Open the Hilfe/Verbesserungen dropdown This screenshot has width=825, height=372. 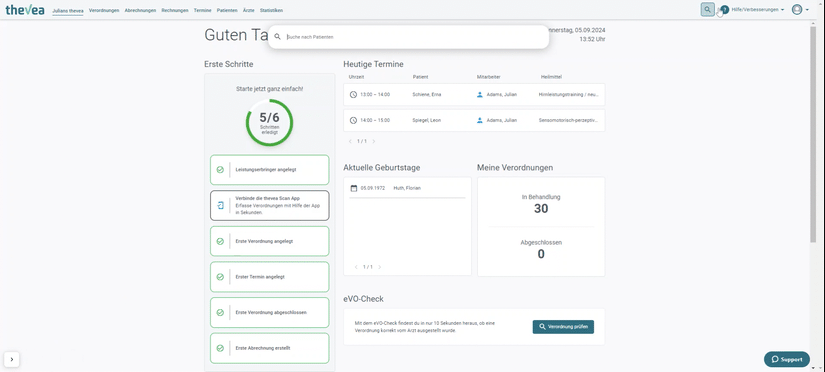click(x=758, y=10)
